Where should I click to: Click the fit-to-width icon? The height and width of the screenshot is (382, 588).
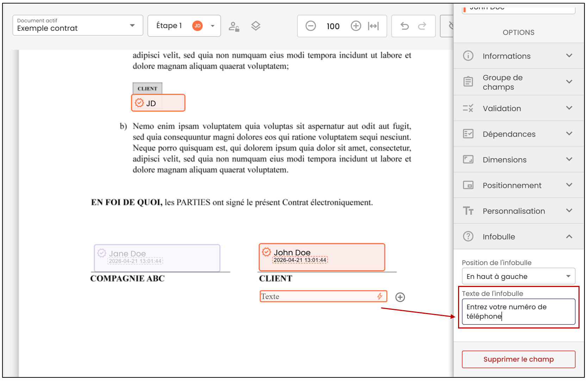(373, 26)
